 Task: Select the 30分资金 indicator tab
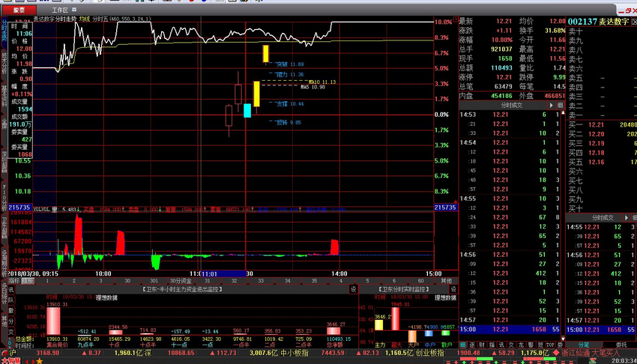181,281
